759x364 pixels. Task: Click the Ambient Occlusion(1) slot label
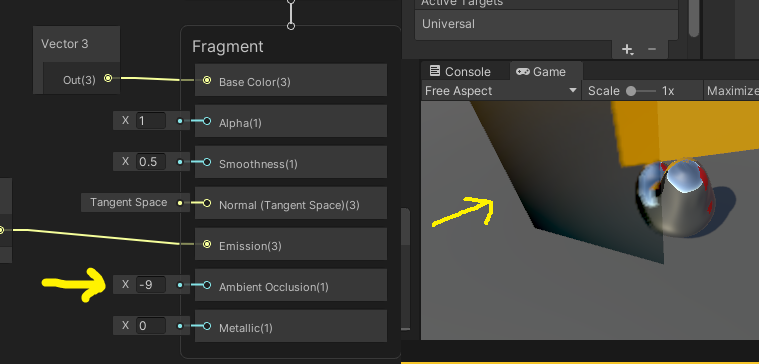273,287
